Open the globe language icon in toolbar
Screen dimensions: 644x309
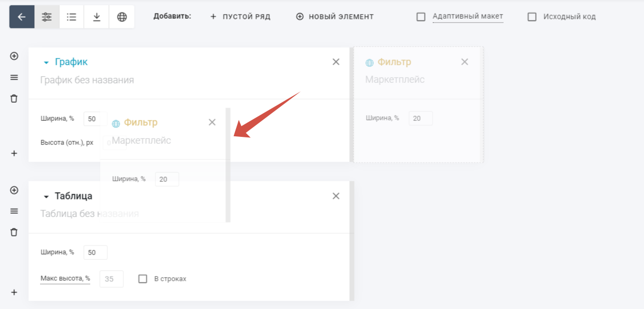click(x=122, y=17)
